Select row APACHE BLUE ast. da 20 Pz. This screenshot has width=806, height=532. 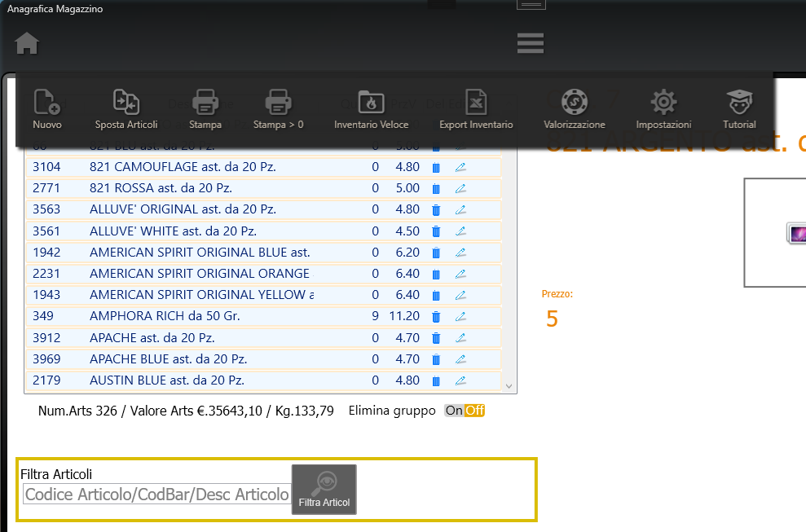tap(264, 358)
